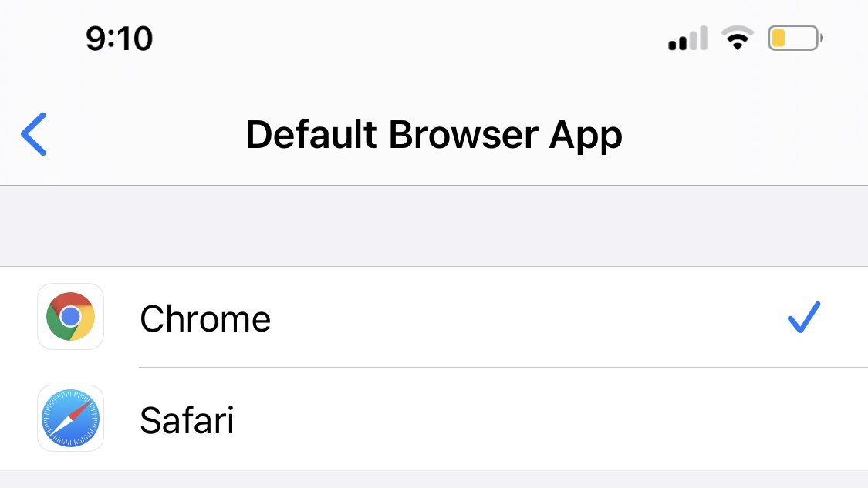Image resolution: width=868 pixels, height=488 pixels.
Task: Tap gray footer area below Safari row
Action: pos(434,479)
